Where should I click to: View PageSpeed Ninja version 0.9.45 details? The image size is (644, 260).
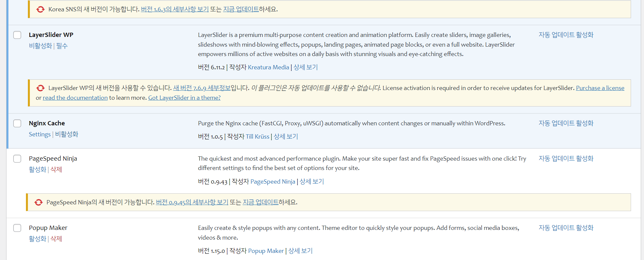[192, 202]
